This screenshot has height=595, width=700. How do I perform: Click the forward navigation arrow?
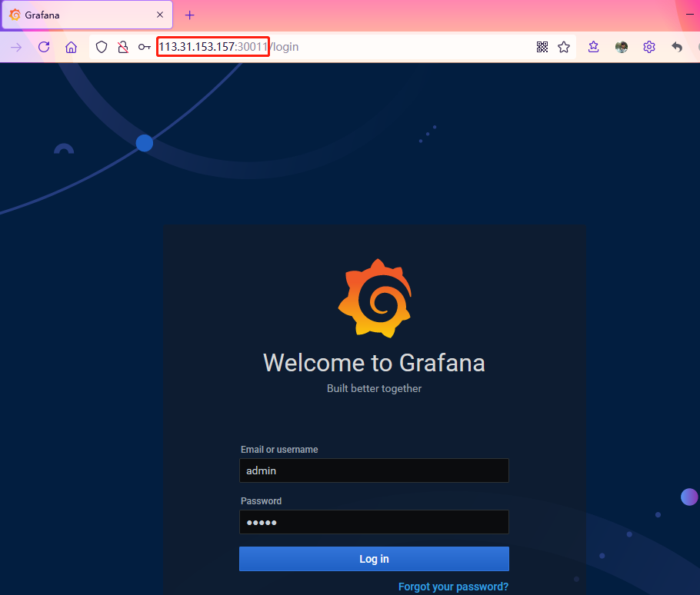coord(16,47)
